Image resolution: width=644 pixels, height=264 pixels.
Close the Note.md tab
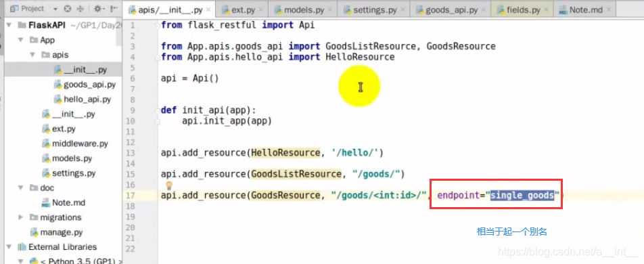[x=609, y=10]
